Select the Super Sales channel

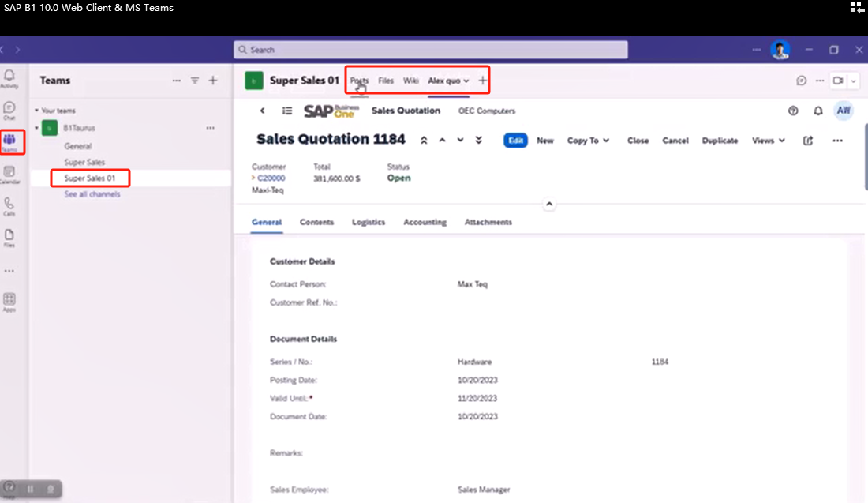(84, 163)
